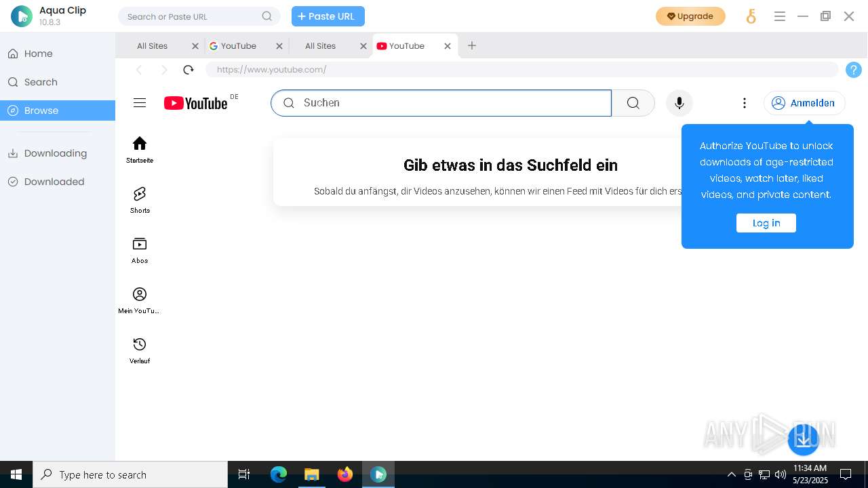The image size is (868, 488).
Task: Click the taskbar search box
Action: [x=130, y=474]
